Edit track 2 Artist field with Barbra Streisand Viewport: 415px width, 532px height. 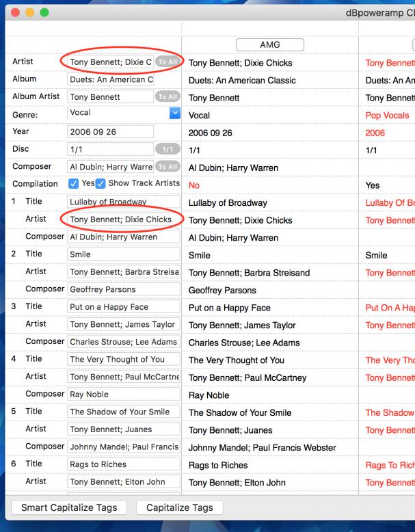pos(123,272)
